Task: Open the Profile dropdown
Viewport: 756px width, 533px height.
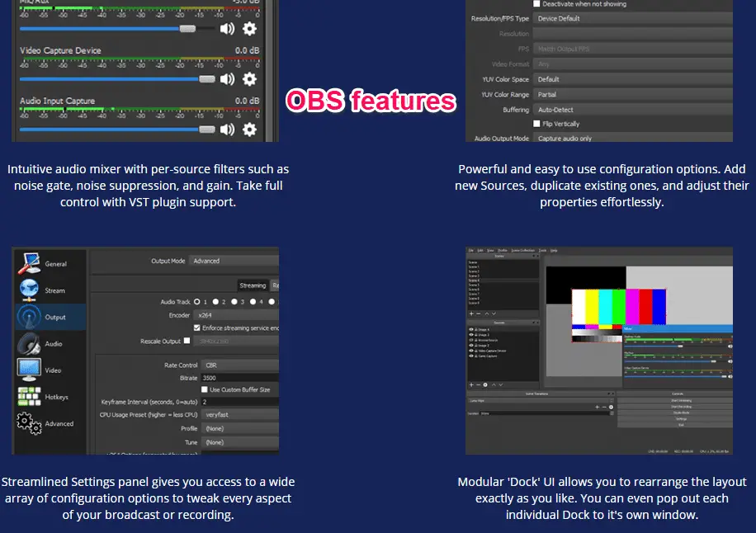Action: click(240, 428)
